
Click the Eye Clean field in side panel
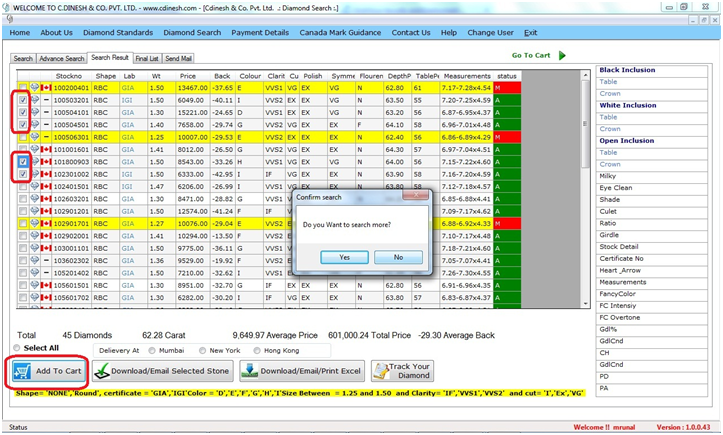[652, 188]
